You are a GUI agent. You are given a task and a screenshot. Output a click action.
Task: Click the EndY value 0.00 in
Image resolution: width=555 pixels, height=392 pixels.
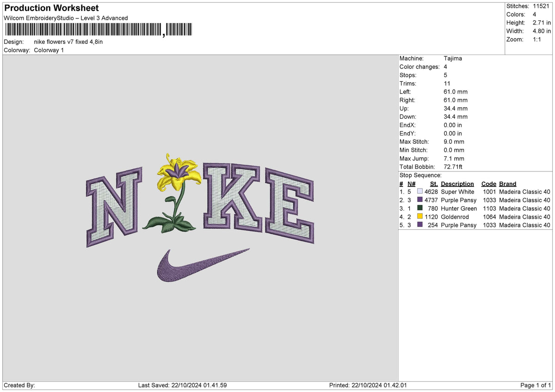click(453, 134)
